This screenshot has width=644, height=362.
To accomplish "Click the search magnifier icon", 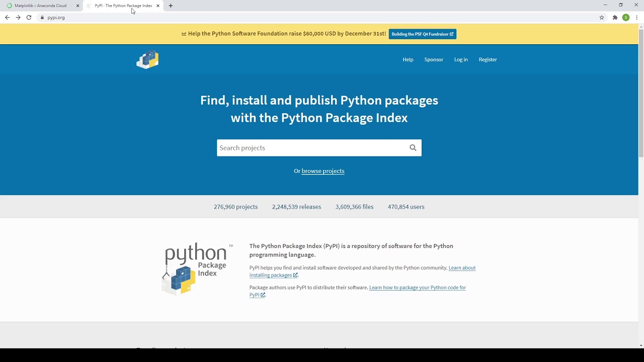I will coord(413,148).
